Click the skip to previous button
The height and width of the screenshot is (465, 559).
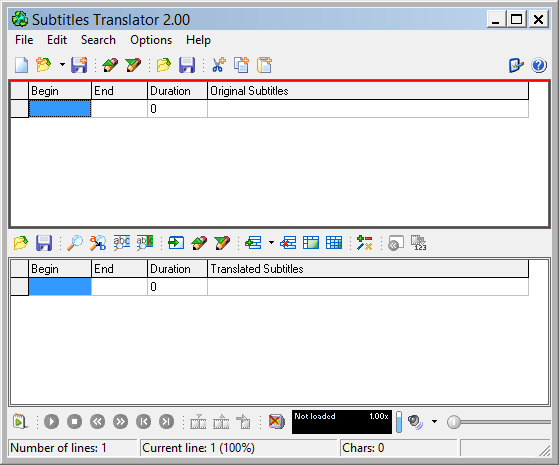point(143,422)
